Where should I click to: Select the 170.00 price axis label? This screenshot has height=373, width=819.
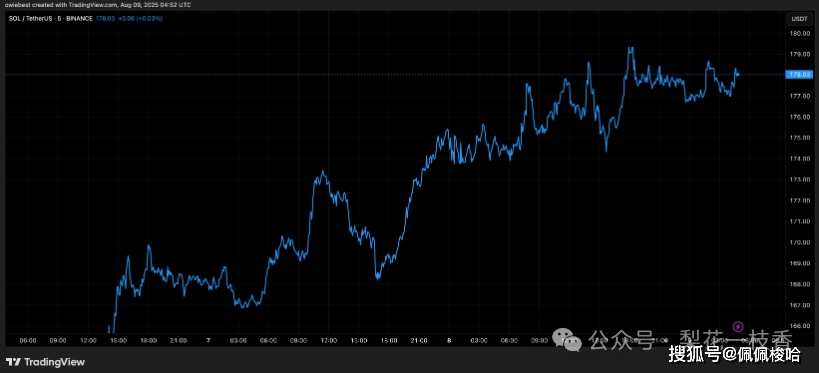[800, 242]
